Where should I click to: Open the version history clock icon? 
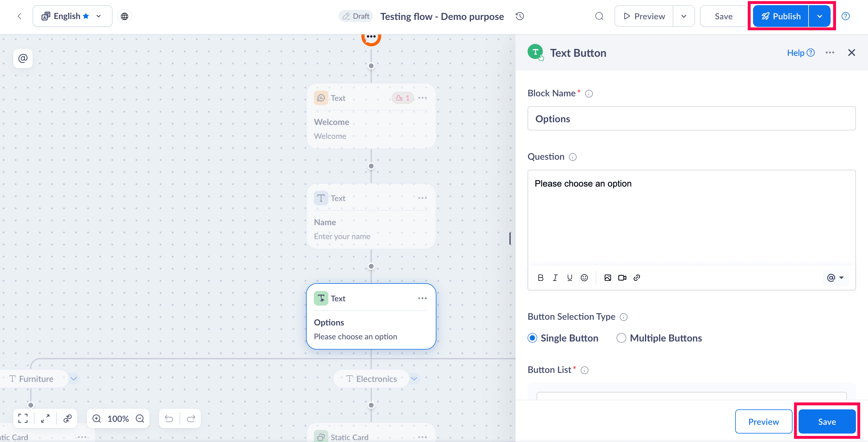(520, 16)
